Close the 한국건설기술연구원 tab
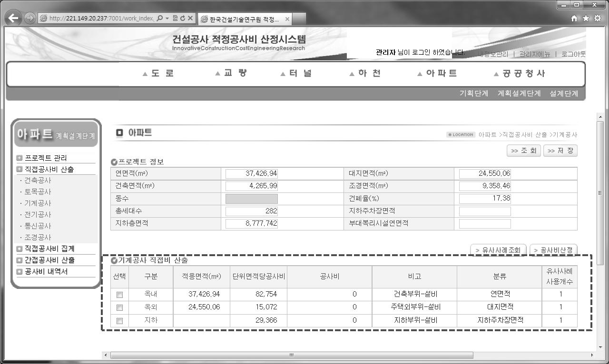The image size is (609, 364). [x=287, y=19]
